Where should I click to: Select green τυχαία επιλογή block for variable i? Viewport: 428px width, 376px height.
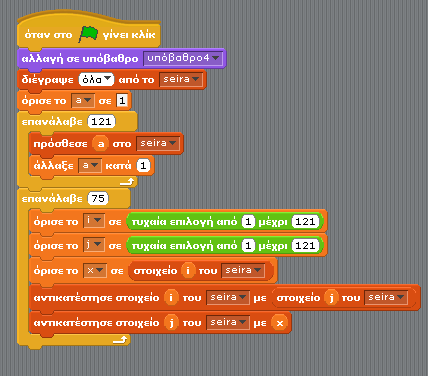coord(225,222)
